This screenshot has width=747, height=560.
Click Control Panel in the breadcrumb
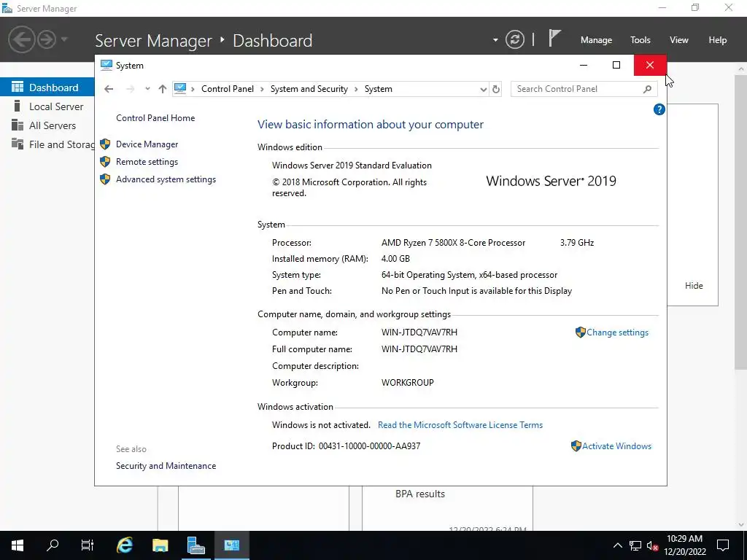pyautogui.click(x=228, y=89)
